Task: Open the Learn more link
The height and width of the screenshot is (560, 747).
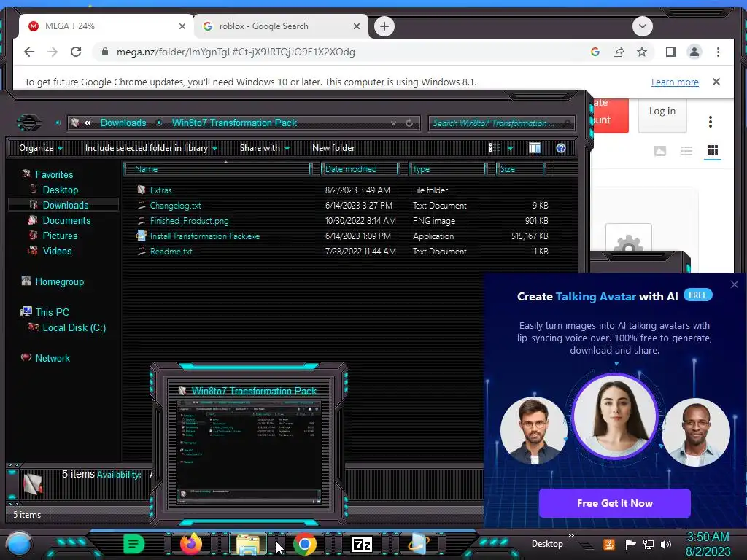Action: [x=675, y=82]
